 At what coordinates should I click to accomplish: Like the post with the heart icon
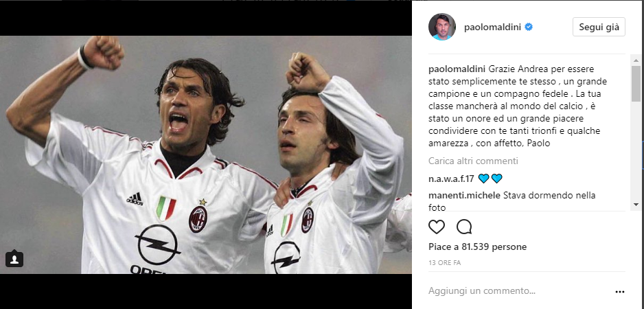(437, 227)
